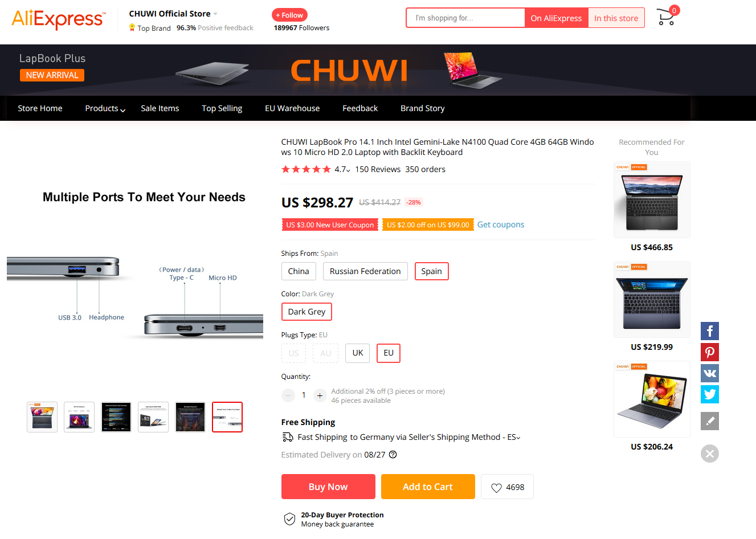
Task: Select China as shipping origin
Action: (299, 271)
